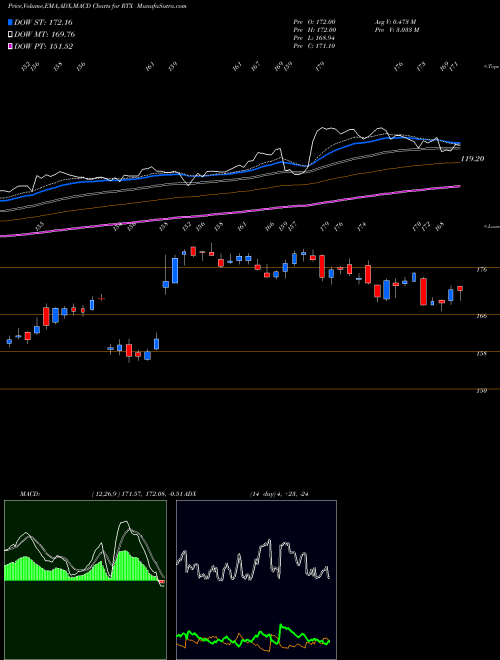Click the last red candlestick on the right
This screenshot has width=500, height=660.
[460, 289]
